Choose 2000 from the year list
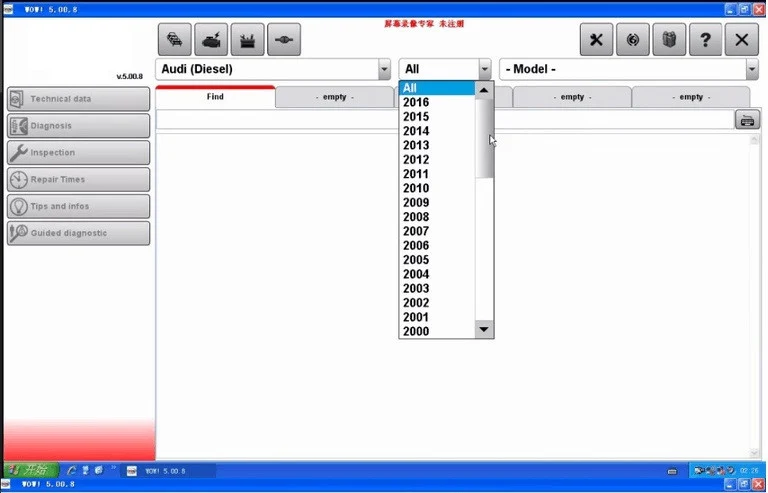 [437, 331]
